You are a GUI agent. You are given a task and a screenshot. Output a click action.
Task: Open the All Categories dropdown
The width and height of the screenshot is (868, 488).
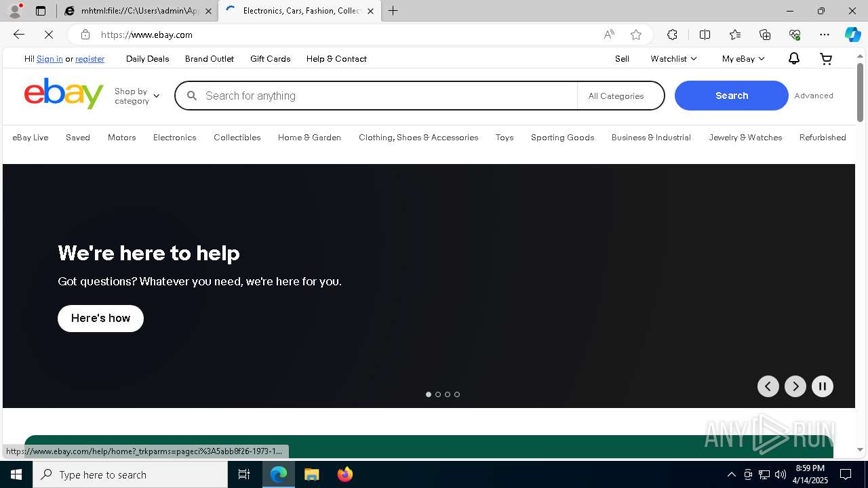tap(620, 96)
